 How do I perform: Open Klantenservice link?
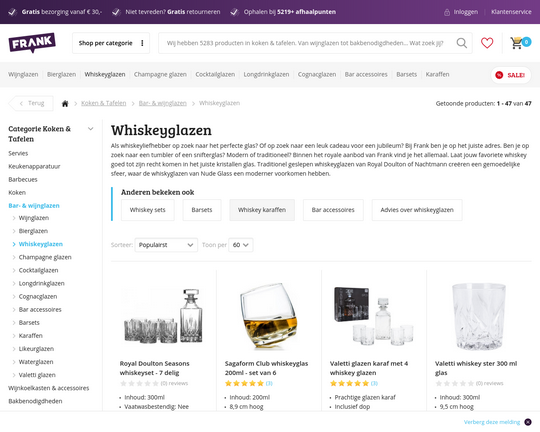click(x=511, y=12)
